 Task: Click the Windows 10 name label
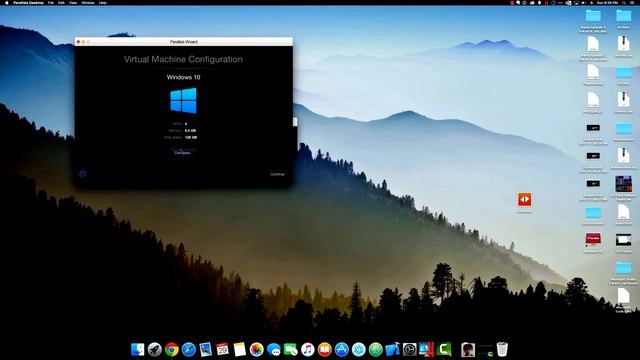(x=183, y=77)
